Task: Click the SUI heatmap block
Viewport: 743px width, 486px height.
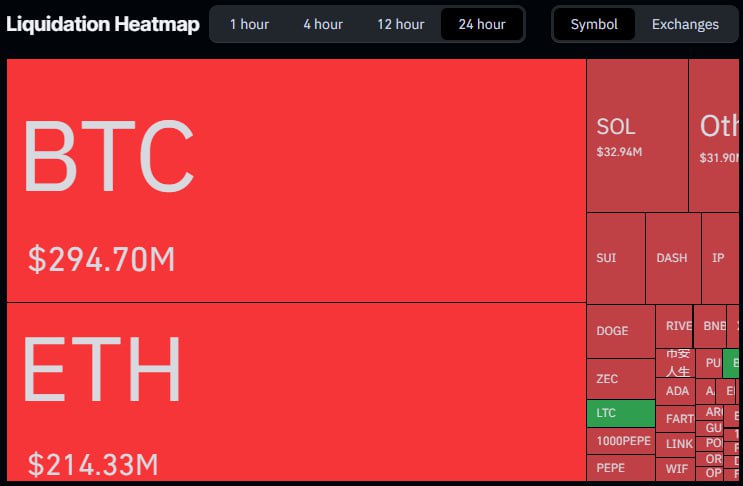Action: click(615, 258)
